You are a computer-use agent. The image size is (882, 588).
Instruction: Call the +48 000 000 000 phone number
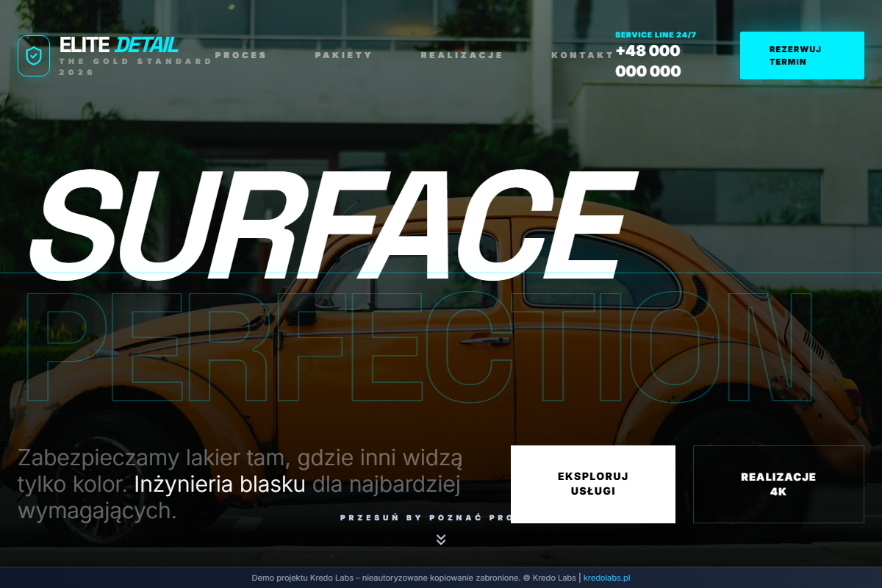(648, 61)
